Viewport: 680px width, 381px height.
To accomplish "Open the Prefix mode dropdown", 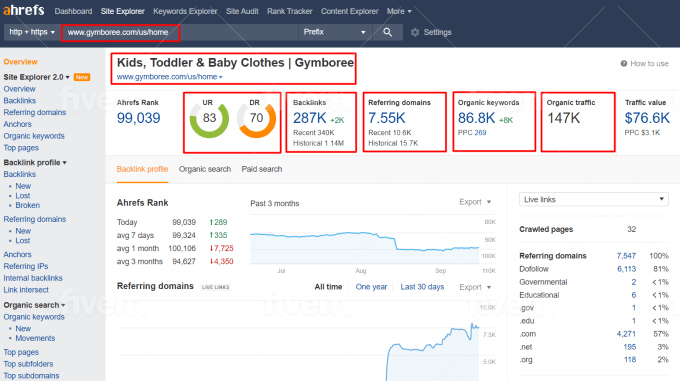I will 335,32.
